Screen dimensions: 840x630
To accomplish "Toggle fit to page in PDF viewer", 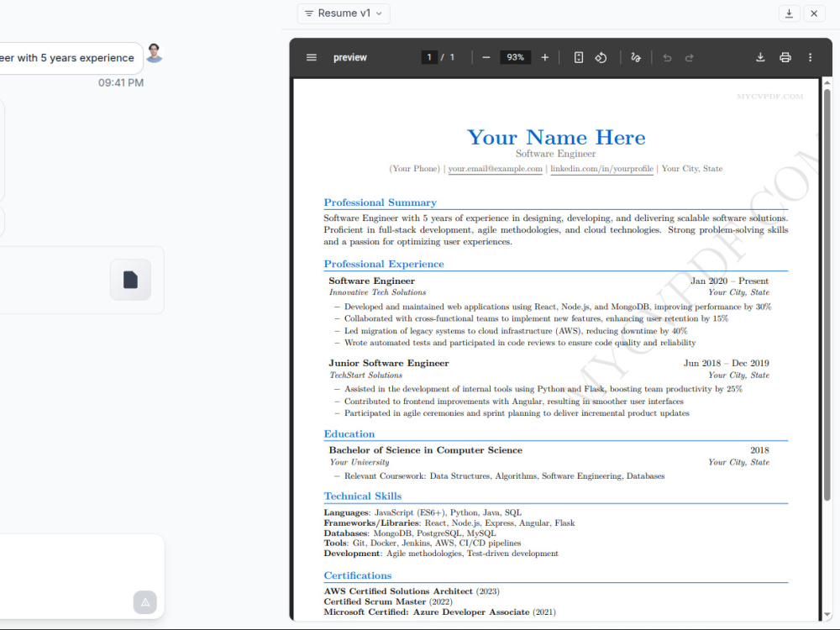I will (579, 57).
